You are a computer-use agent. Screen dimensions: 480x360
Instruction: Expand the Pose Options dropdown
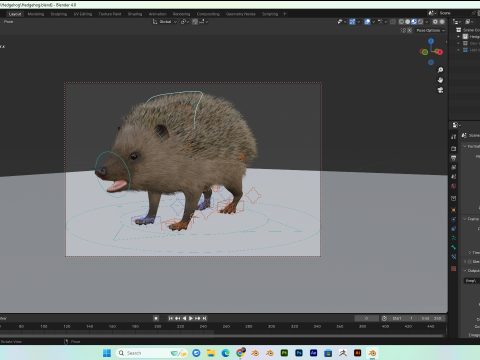(430, 30)
